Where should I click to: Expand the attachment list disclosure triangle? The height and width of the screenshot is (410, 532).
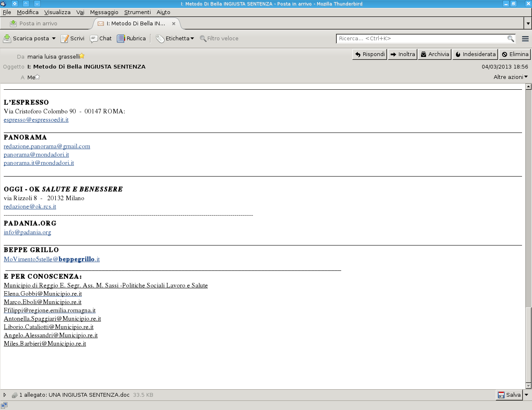tap(5, 395)
